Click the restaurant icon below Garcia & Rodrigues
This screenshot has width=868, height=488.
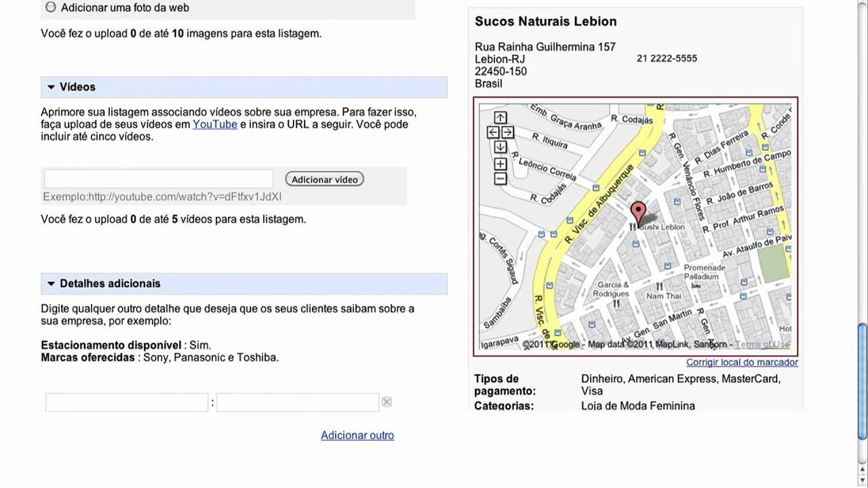[x=616, y=304]
